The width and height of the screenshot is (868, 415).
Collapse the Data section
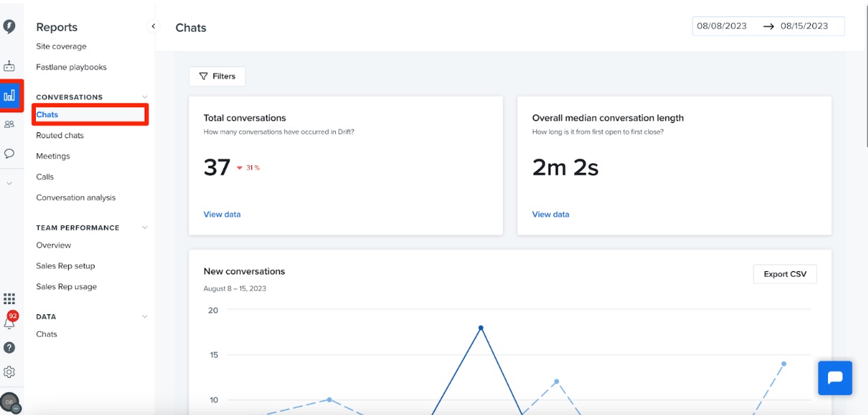click(x=145, y=316)
